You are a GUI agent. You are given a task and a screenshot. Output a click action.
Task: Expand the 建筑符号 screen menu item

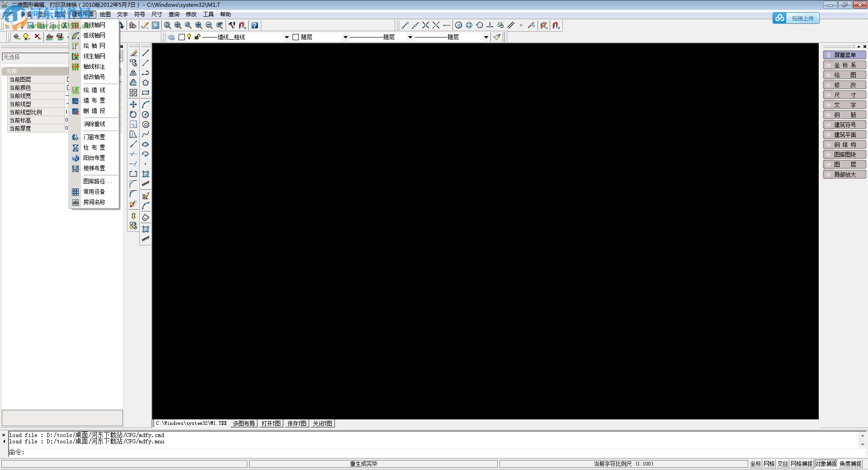click(844, 125)
